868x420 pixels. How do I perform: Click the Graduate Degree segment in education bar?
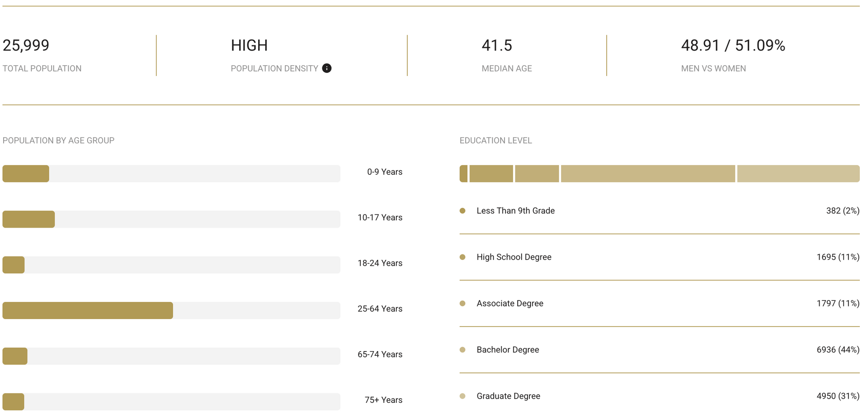798,174
